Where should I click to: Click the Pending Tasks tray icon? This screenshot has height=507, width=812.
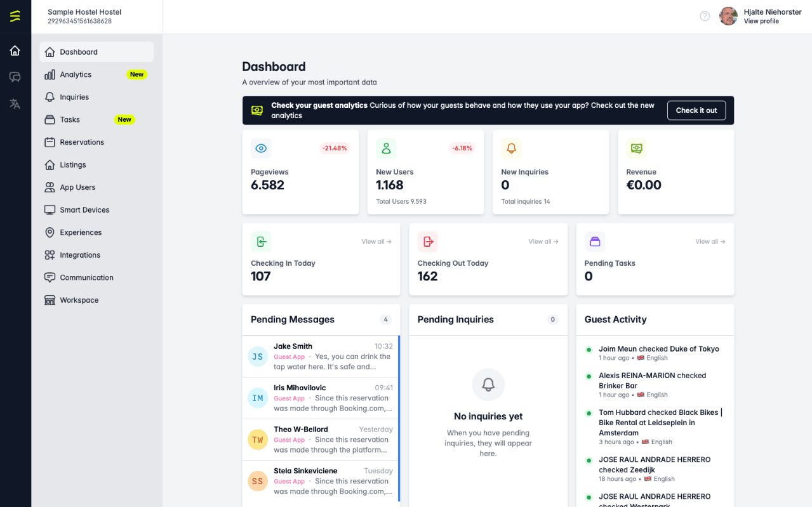[595, 242]
